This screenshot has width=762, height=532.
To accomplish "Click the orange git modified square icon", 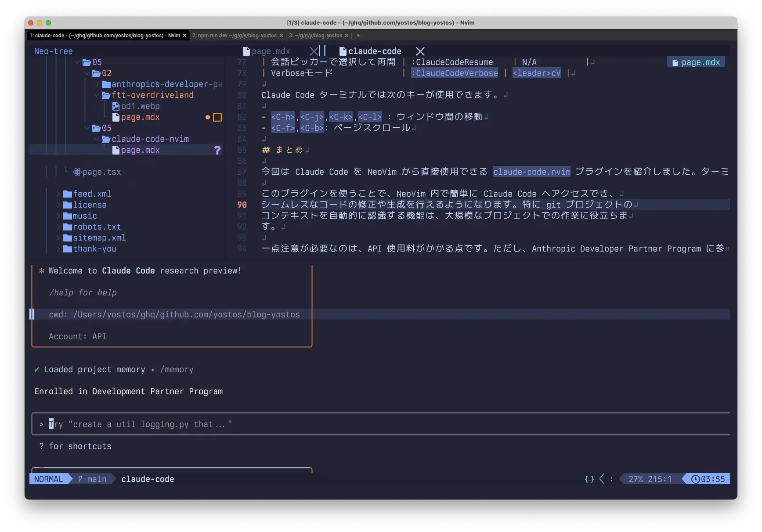I will pyautogui.click(x=217, y=117).
